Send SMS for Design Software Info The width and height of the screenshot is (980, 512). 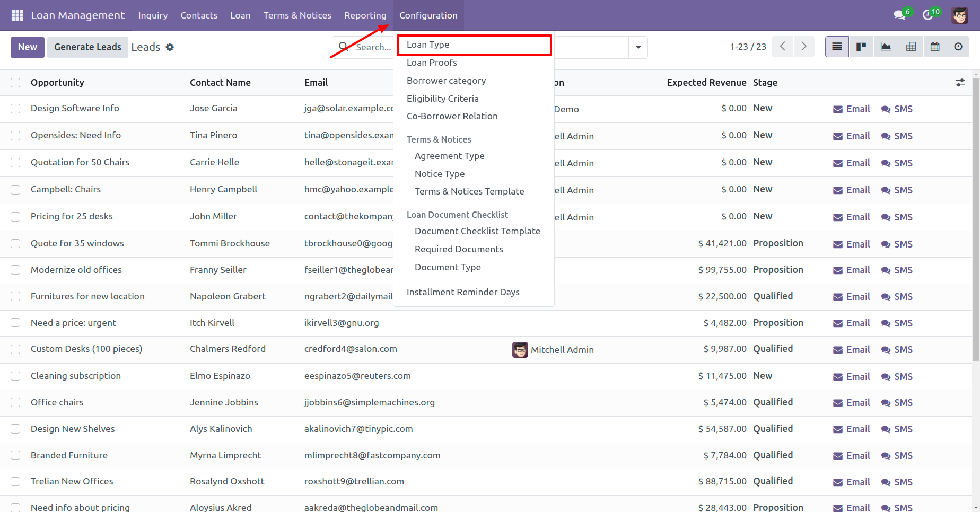897,109
